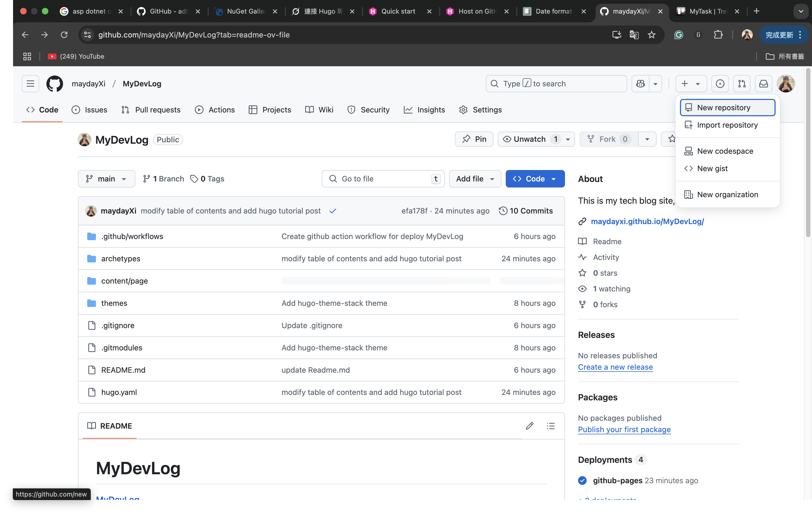
Task: Open the tab search chevron in Chrome
Action: point(801,11)
